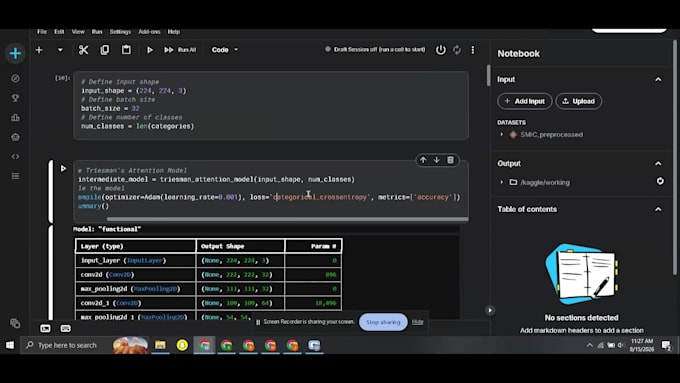
Task: Expand the SMIC_preprocessed dataset
Action: 502,134
